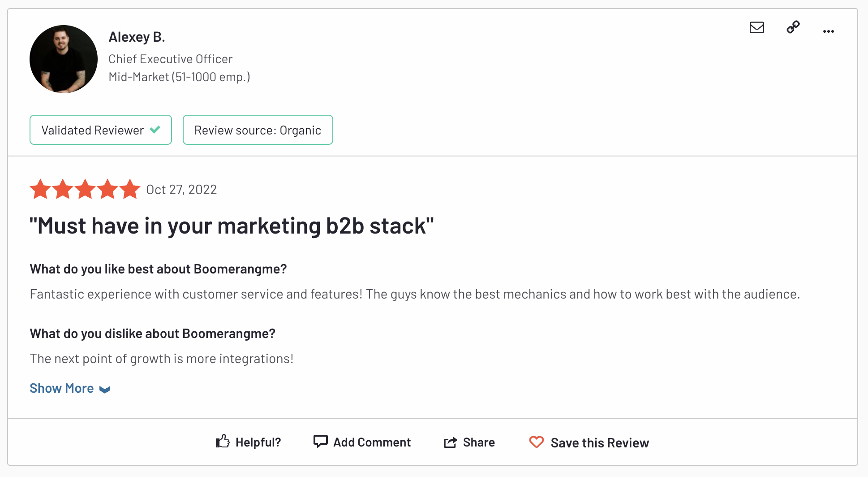Image resolution: width=868 pixels, height=477 pixels.
Task: Click "What do you dislike about Boomerangme?" heading
Action: (152, 334)
